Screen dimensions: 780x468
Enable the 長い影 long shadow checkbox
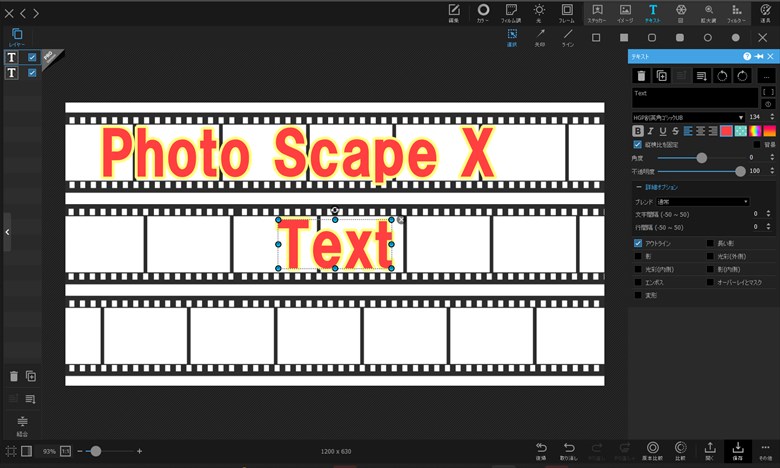point(710,243)
